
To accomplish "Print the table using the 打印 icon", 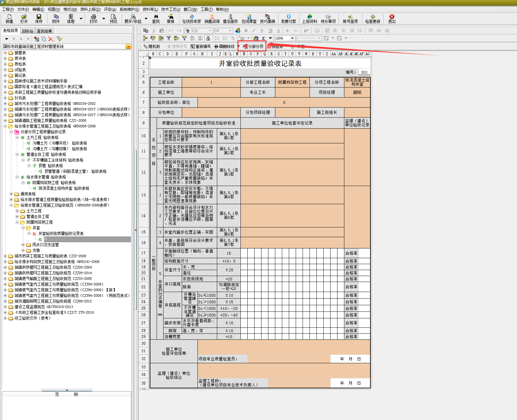I will pos(93,19).
